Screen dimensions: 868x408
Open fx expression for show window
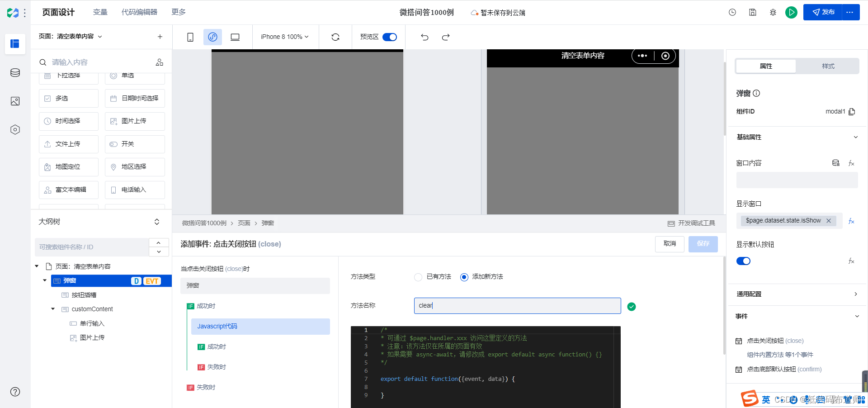(851, 221)
